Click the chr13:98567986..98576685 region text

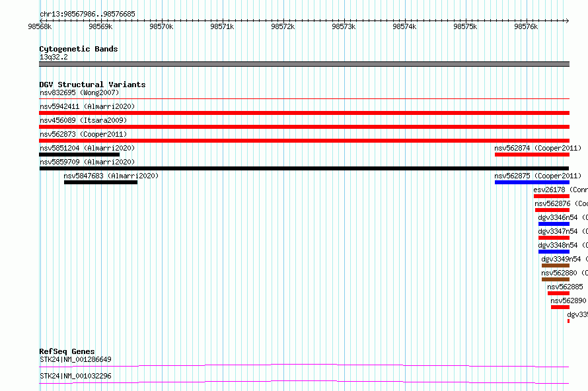click(x=87, y=14)
